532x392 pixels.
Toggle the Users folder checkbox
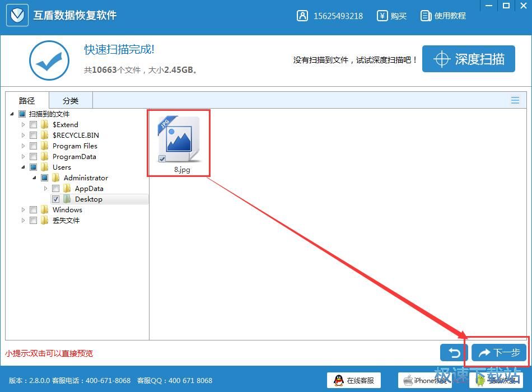pyautogui.click(x=33, y=167)
